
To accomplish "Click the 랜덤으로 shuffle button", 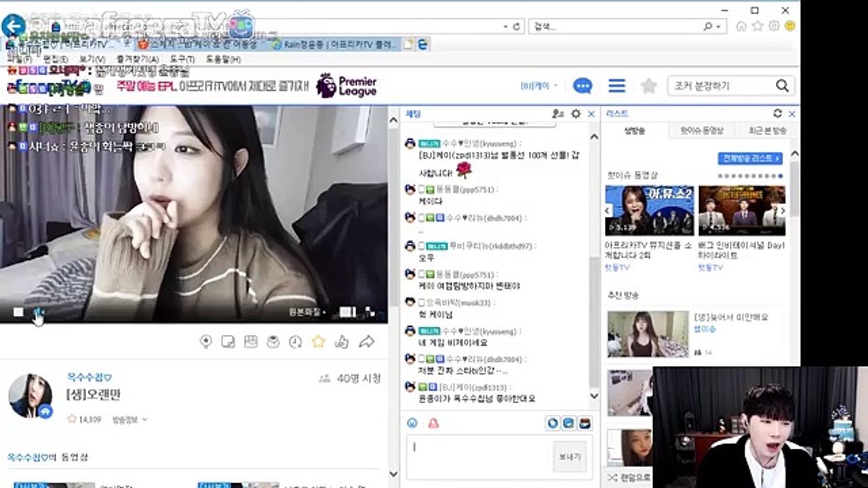I will tap(629, 478).
